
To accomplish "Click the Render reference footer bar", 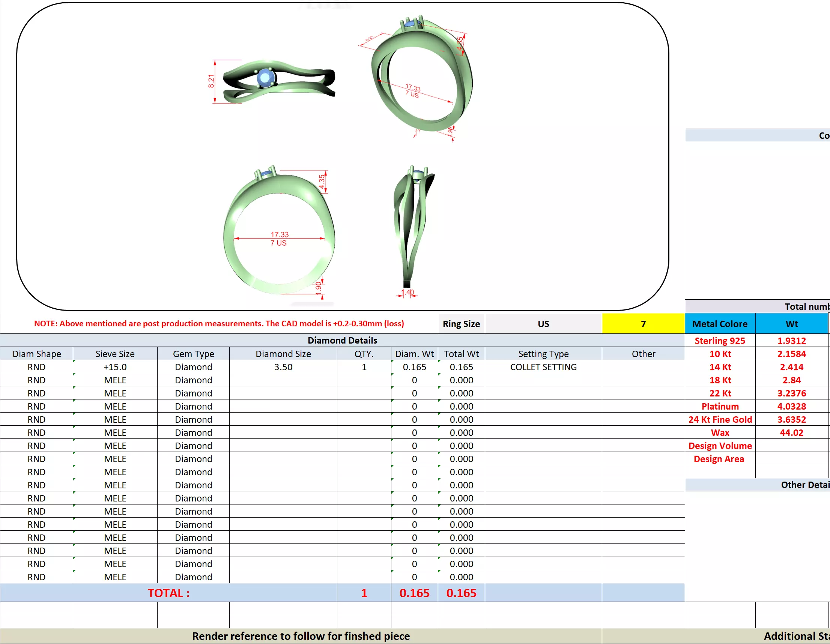I will click(301, 636).
